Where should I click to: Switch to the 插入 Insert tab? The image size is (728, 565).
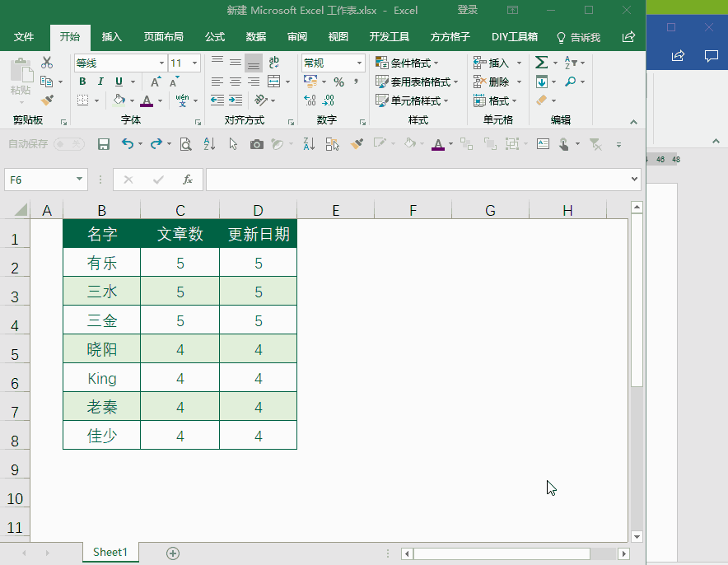[111, 37]
